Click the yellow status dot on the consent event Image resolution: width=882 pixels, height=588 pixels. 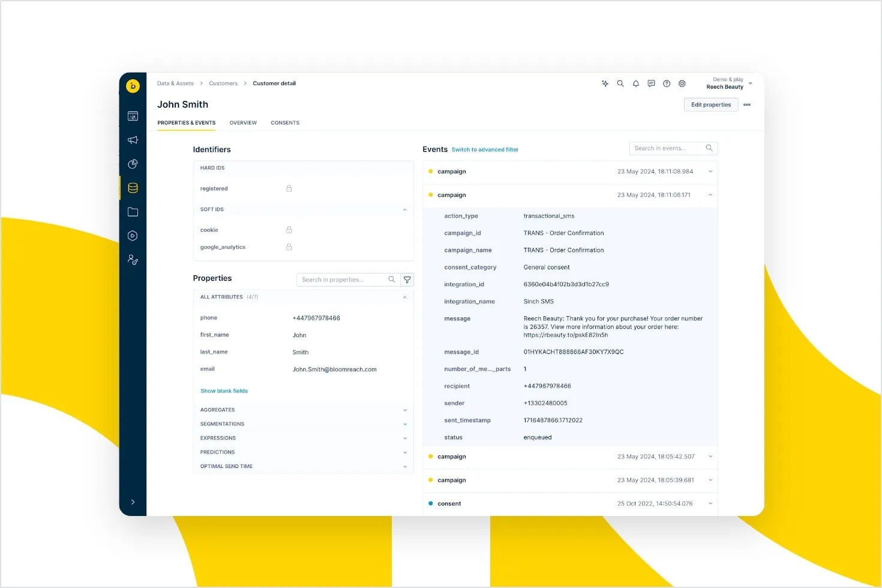[x=430, y=503]
